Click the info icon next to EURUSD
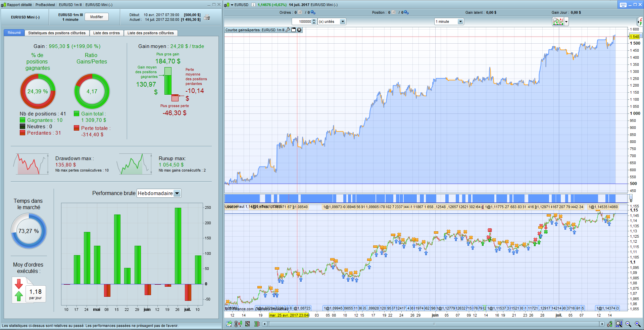The height and width of the screenshot is (330, 644). [253, 5]
